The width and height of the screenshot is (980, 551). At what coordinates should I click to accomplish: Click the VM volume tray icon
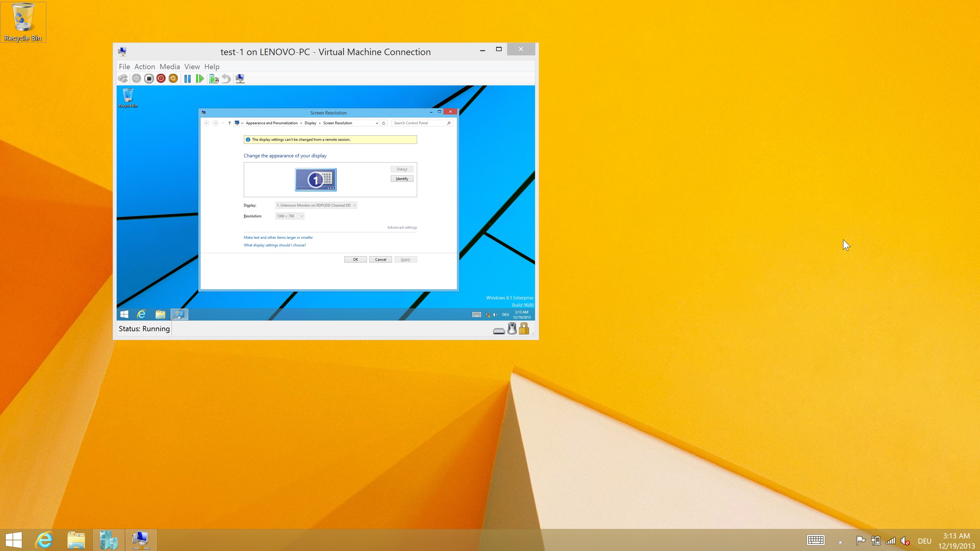pos(495,314)
